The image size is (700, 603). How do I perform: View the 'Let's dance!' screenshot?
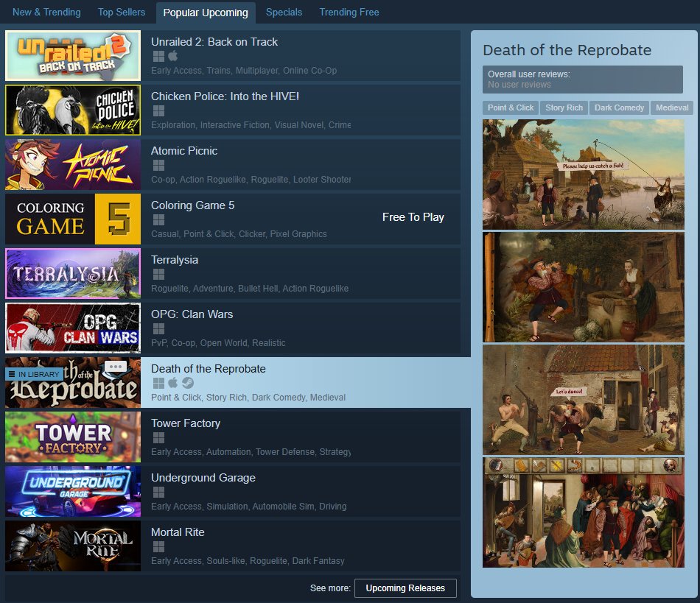pos(583,400)
